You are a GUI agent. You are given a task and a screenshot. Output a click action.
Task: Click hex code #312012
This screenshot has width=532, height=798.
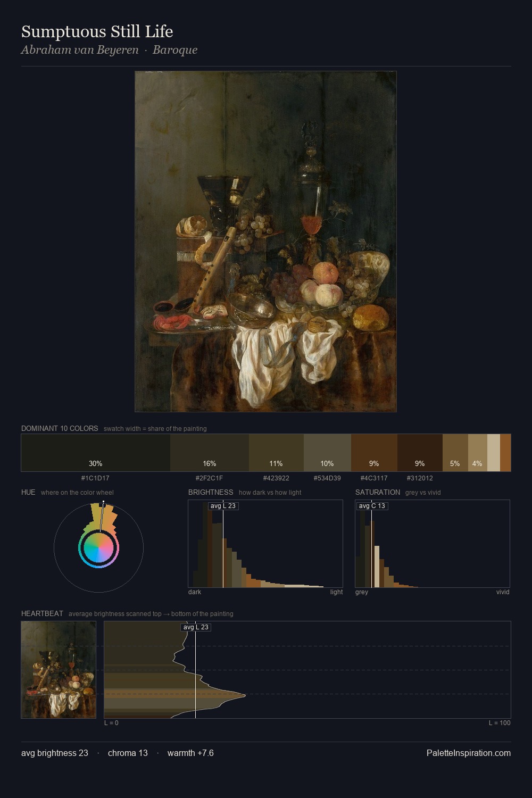(420, 478)
